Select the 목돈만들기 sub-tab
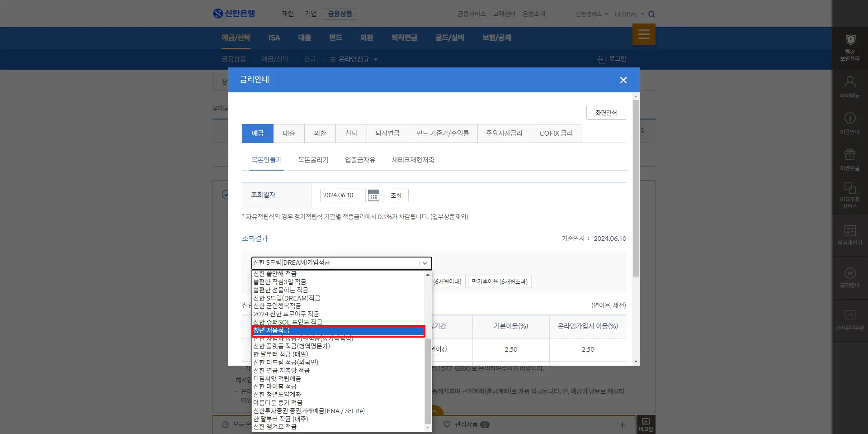The width and height of the screenshot is (868, 434). point(267,160)
